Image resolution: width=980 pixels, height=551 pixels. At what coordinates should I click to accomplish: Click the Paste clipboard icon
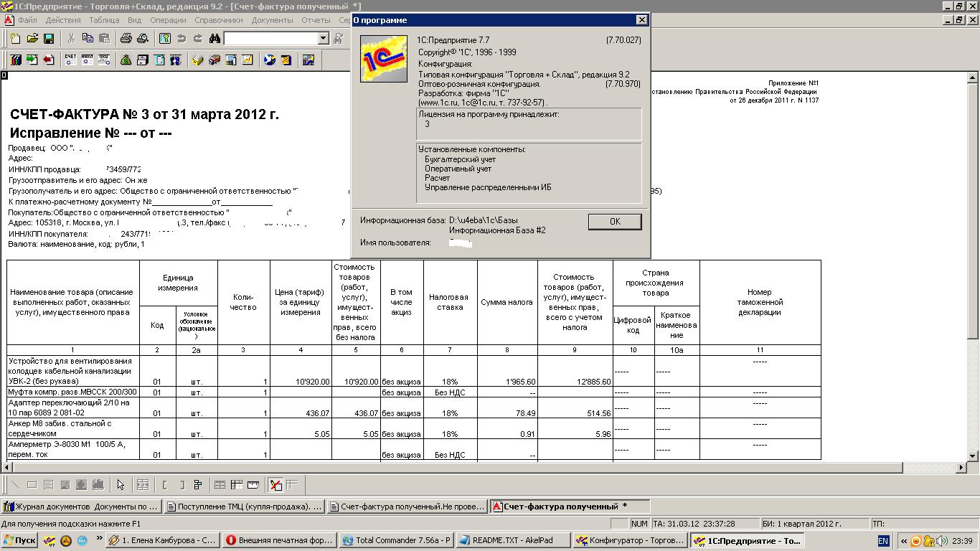pos(104,38)
